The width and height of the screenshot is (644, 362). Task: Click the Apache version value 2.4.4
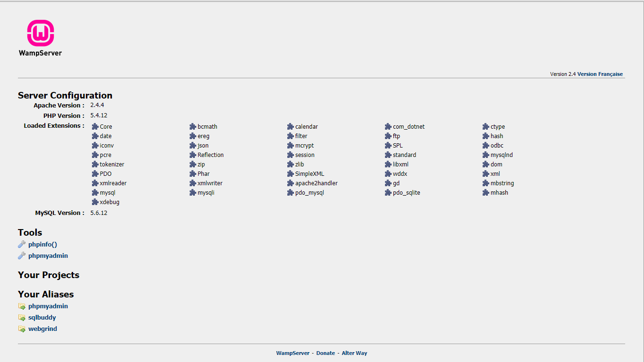97,105
